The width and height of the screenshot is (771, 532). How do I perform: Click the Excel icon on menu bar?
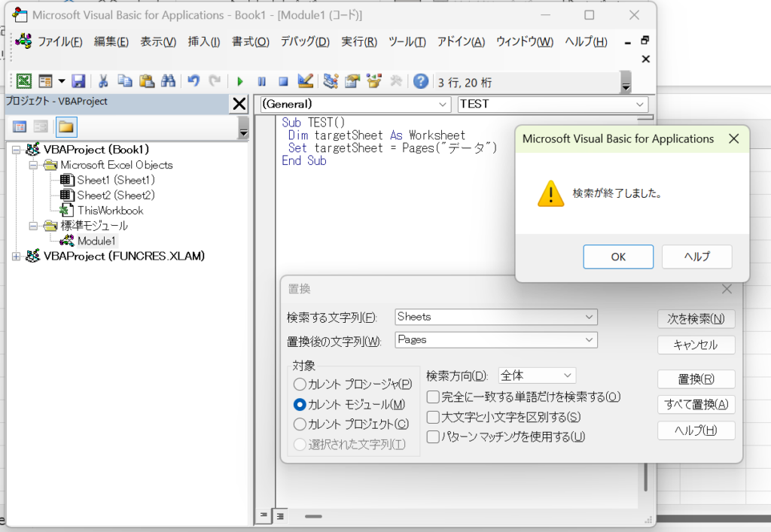(23, 41)
